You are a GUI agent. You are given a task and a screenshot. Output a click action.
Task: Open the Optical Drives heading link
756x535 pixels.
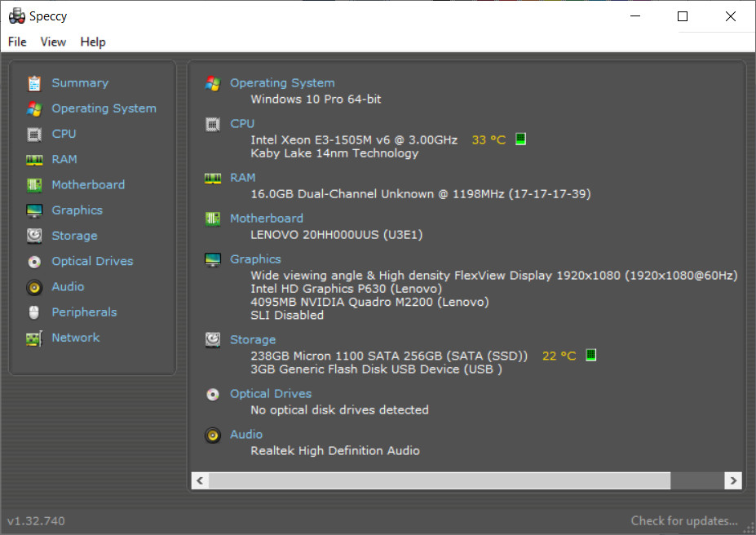tap(271, 394)
